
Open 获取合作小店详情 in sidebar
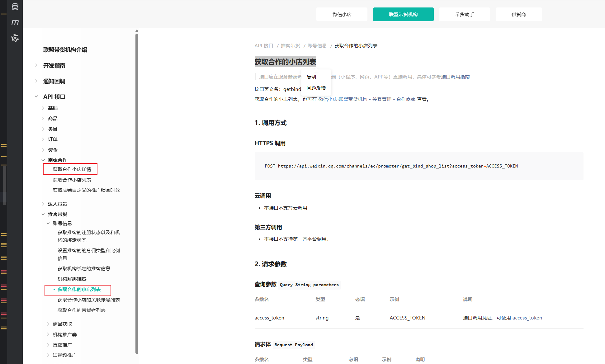[72, 169]
